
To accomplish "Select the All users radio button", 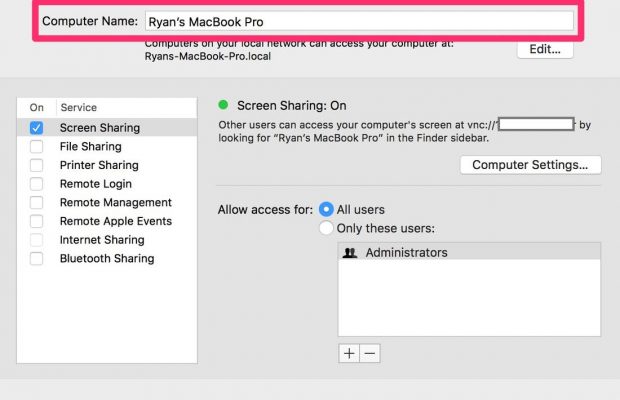I will pyautogui.click(x=326, y=210).
